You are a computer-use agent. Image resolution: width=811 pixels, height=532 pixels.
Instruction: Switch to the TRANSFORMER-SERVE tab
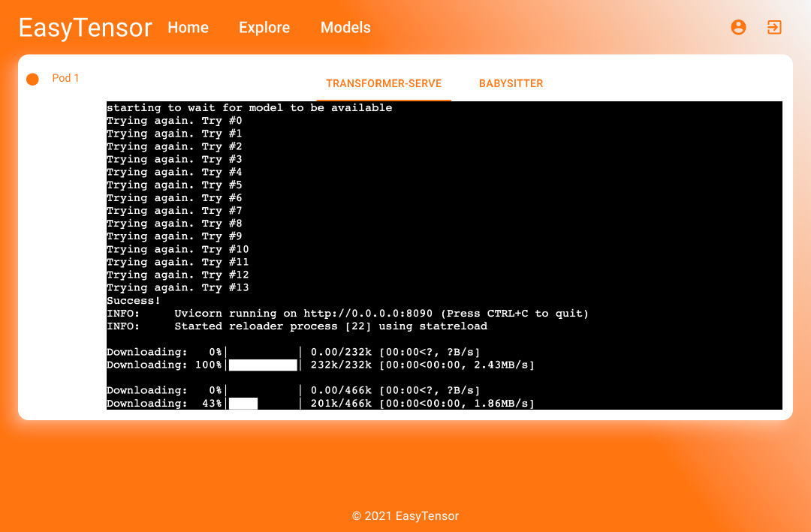point(384,83)
